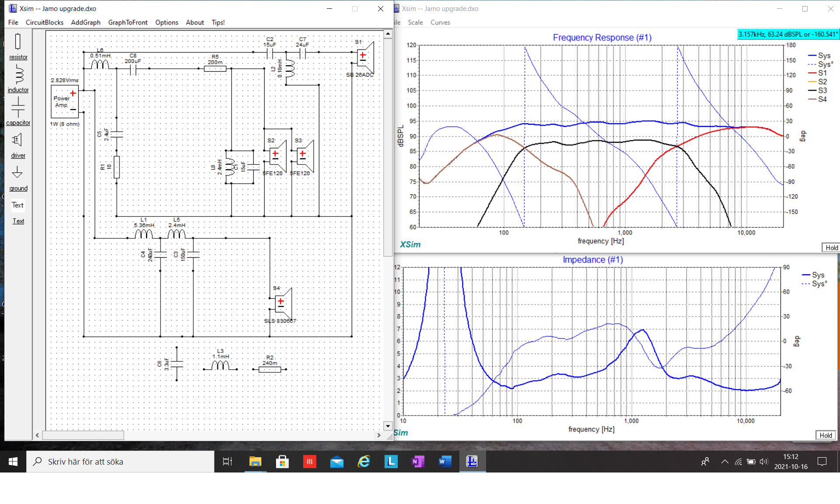
Task: Click inductor L5 2.4mH in schematic
Action: pyautogui.click(x=177, y=234)
